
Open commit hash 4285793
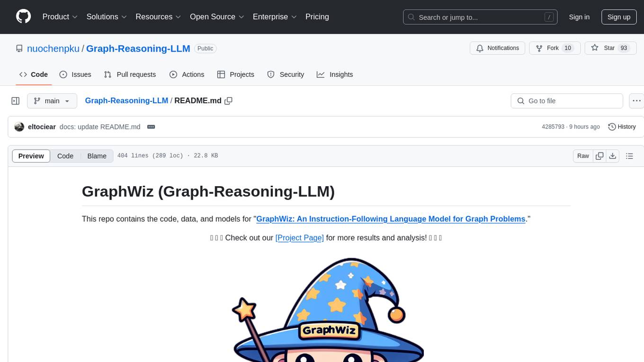[x=553, y=127]
